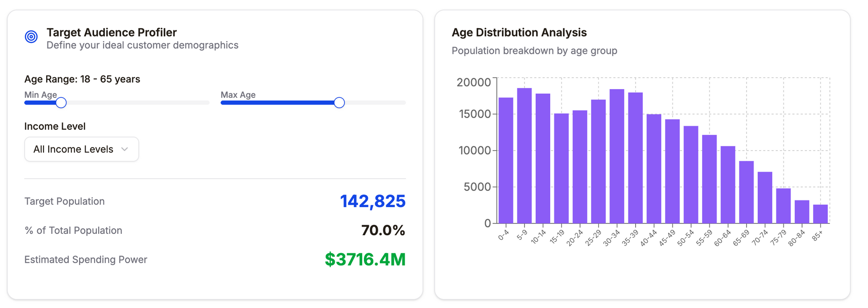Click the 75-79 age group bar
This screenshot has width=868, height=308.
click(783, 206)
